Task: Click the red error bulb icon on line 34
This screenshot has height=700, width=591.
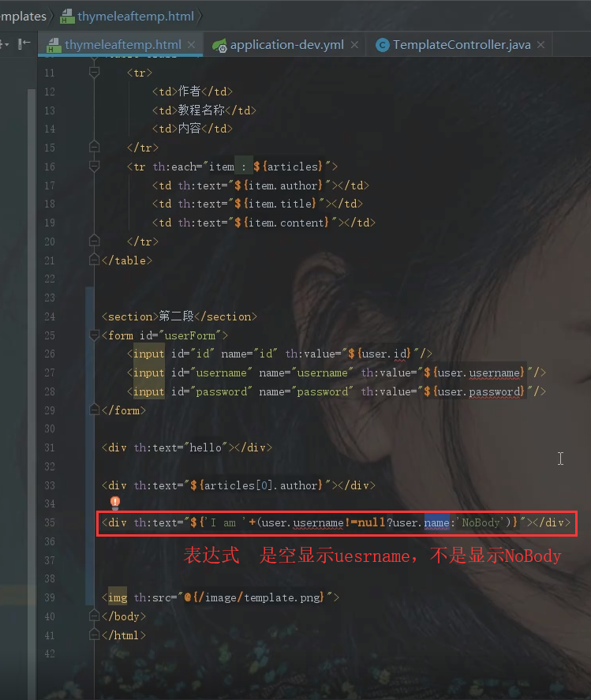Action: tap(114, 502)
